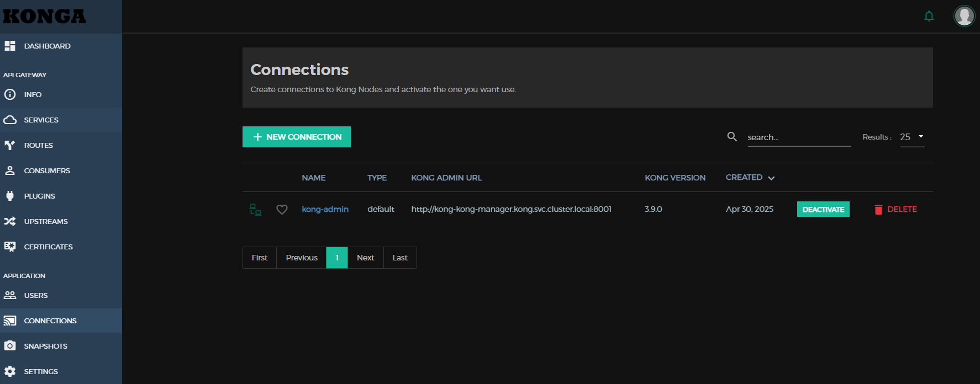Open Certificates menu item

(x=61, y=247)
